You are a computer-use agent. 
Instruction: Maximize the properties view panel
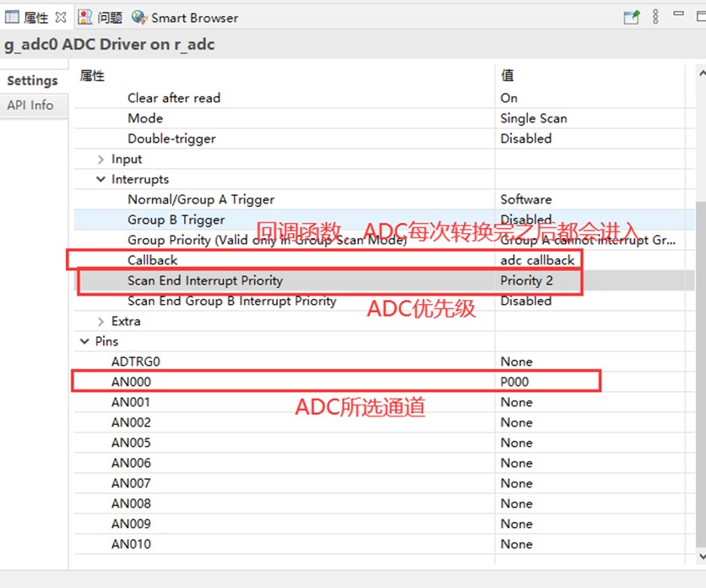(701, 17)
